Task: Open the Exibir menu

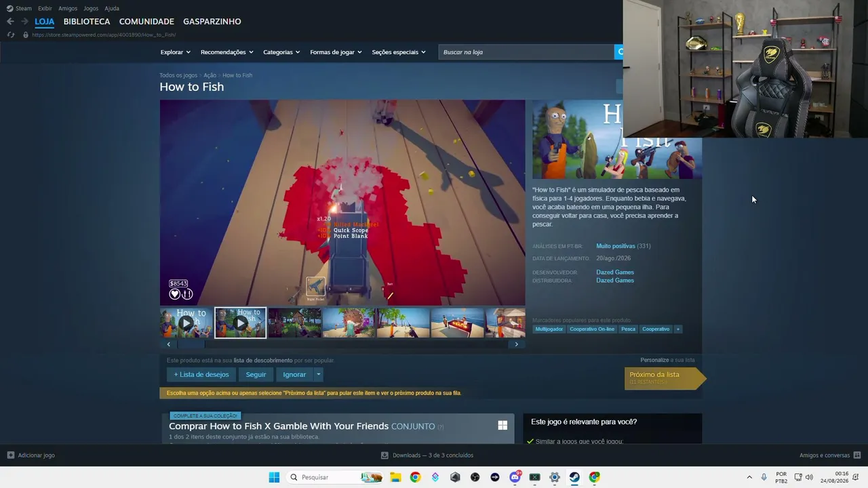Action: 45,8
